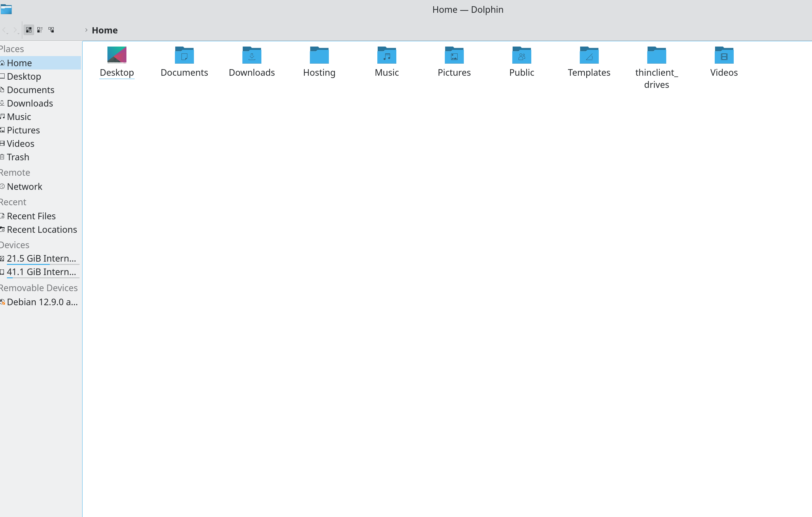Viewport: 812px width, 517px height.
Task: Open the Debian 12.9.0 removable device
Action: [40, 302]
